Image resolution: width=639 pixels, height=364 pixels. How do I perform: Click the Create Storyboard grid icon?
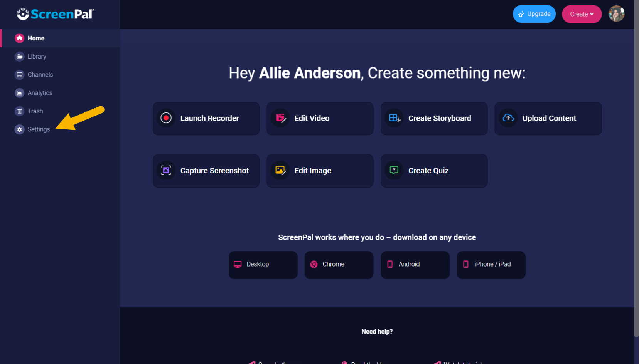coord(394,118)
